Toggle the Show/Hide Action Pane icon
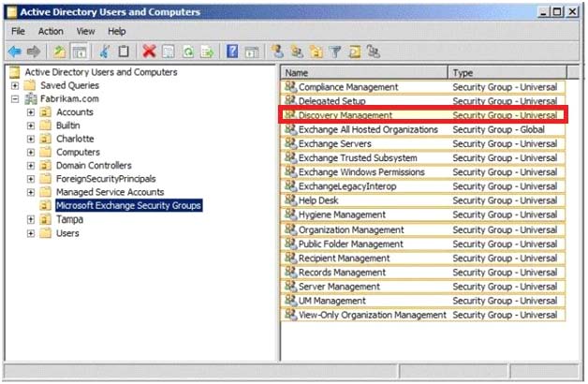 (x=252, y=52)
